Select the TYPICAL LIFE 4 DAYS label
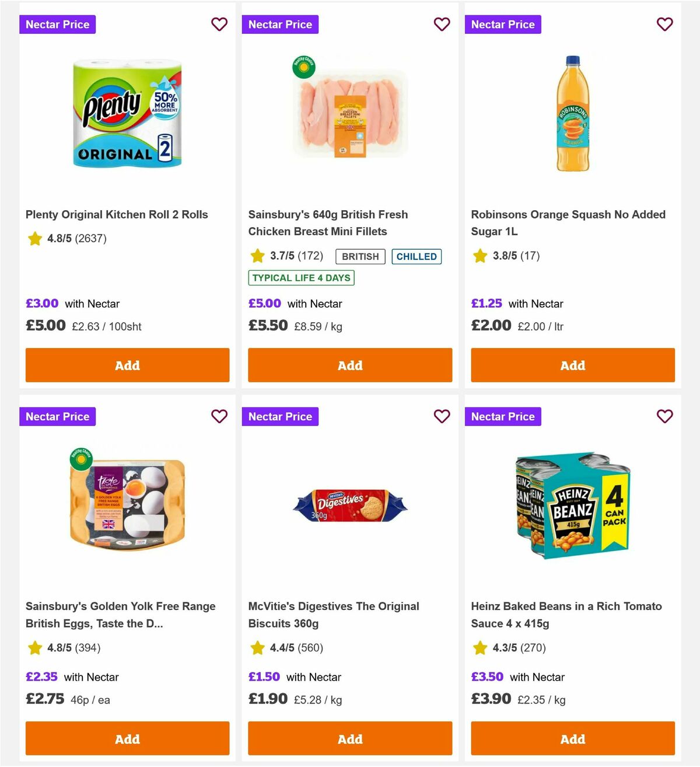 click(301, 278)
